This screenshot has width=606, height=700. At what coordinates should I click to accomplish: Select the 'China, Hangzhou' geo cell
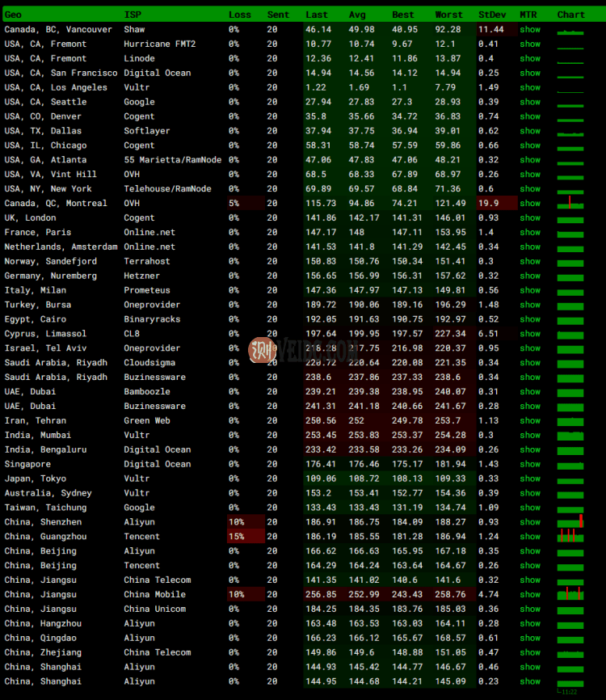coord(43,624)
